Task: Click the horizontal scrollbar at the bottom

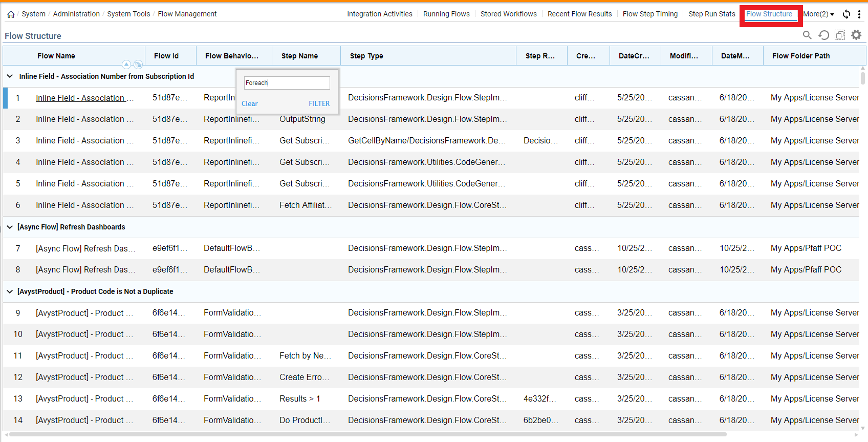Action: (x=368, y=435)
